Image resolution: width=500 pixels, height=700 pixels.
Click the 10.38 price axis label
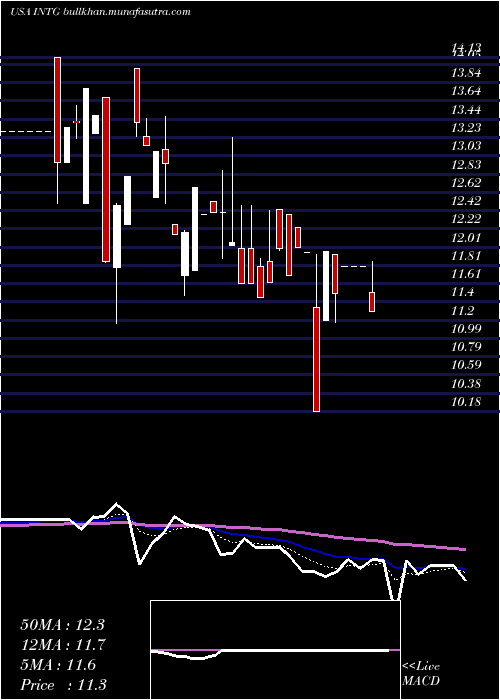(x=466, y=383)
